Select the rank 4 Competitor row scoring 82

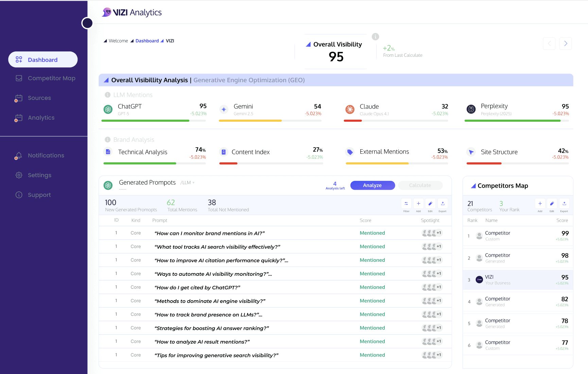(518, 302)
